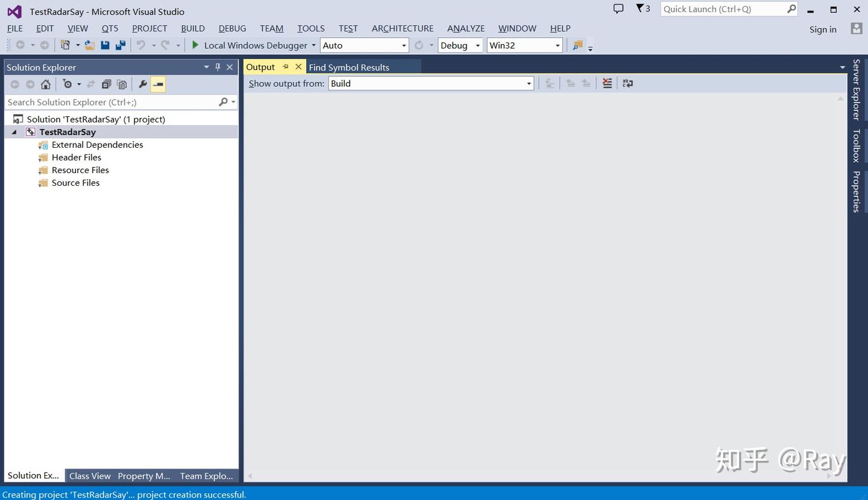Image resolution: width=868 pixels, height=500 pixels.
Task: Toggle Word Wrap in Output window
Action: pyautogui.click(x=627, y=83)
